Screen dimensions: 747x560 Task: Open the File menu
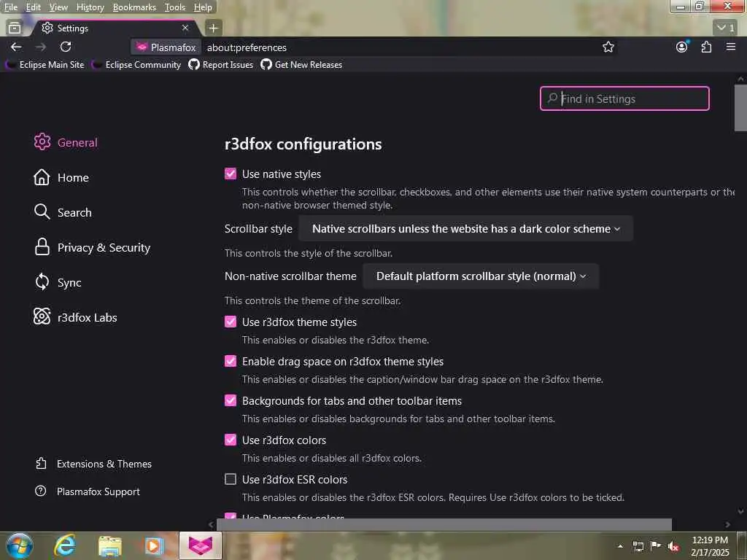coord(11,7)
